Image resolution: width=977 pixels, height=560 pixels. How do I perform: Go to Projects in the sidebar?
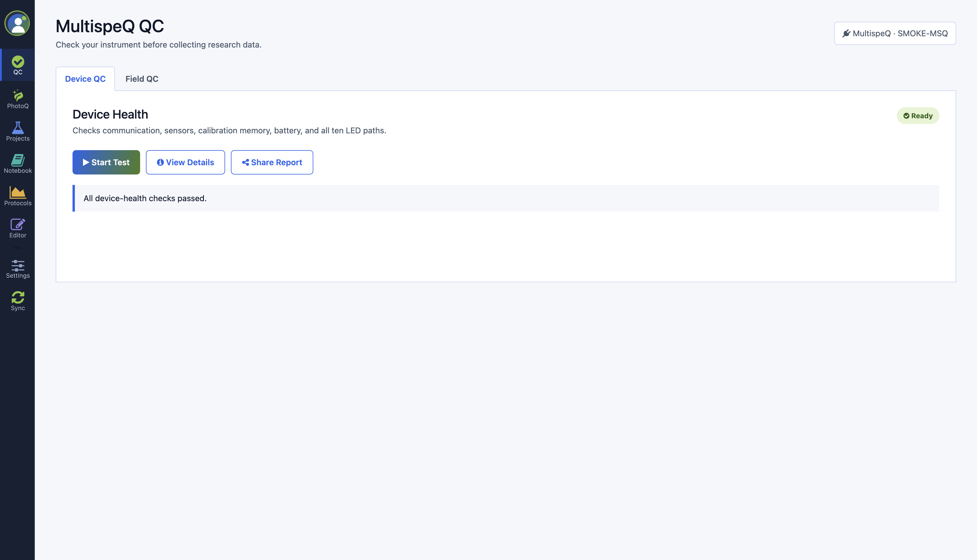click(18, 132)
